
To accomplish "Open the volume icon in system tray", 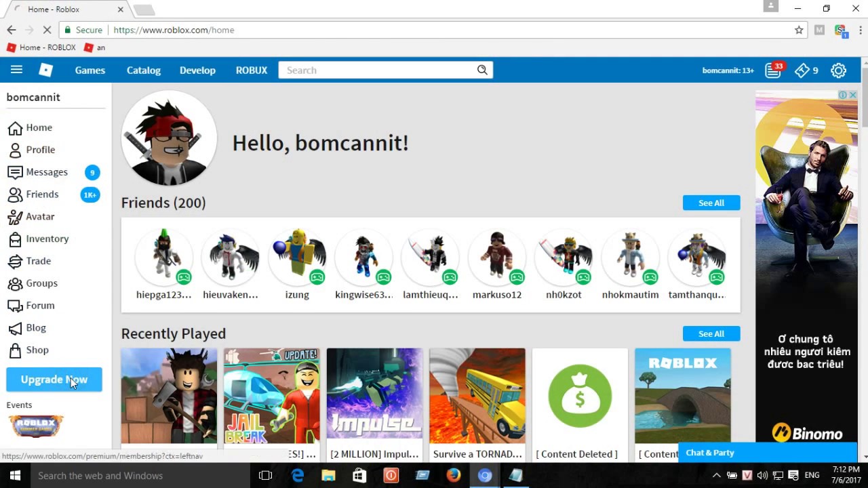I will tap(762, 476).
